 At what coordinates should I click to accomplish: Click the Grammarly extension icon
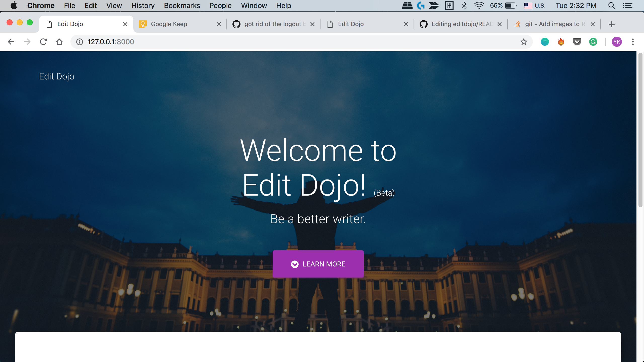(x=593, y=41)
